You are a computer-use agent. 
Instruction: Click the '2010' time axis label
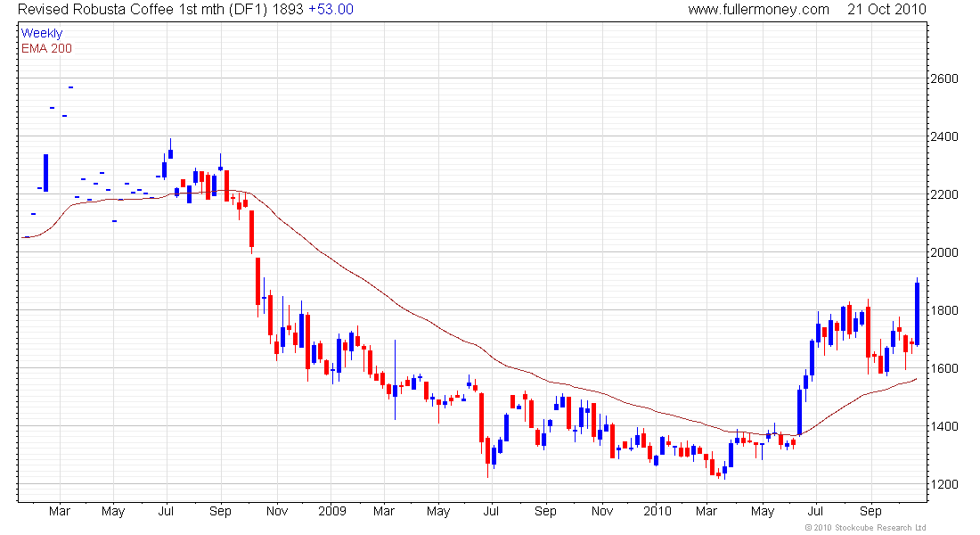[657, 511]
